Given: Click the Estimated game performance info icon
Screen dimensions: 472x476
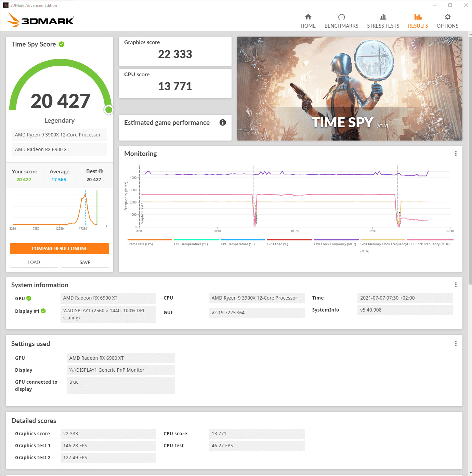Looking at the screenshot, I should pos(223,122).
